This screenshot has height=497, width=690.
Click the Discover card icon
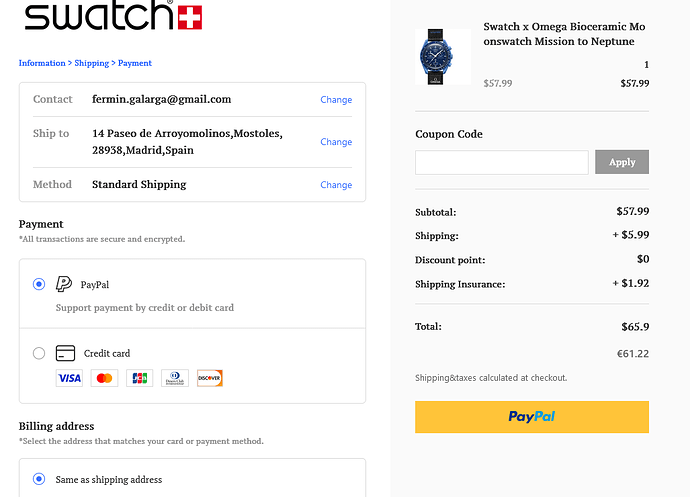(x=209, y=378)
